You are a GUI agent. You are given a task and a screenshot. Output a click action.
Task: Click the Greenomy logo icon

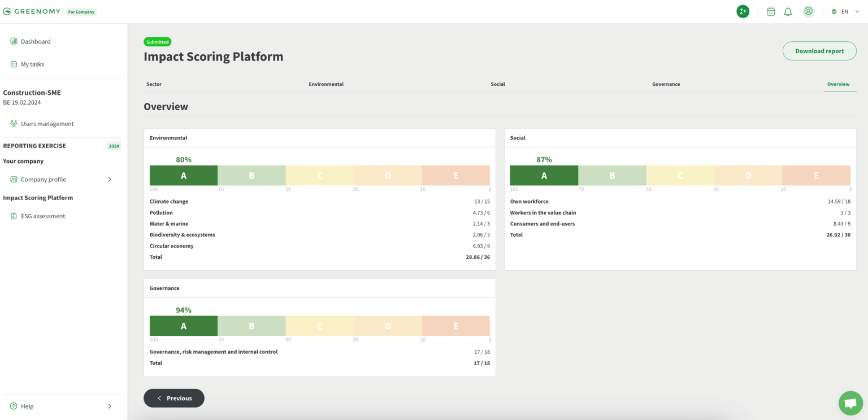click(7, 11)
